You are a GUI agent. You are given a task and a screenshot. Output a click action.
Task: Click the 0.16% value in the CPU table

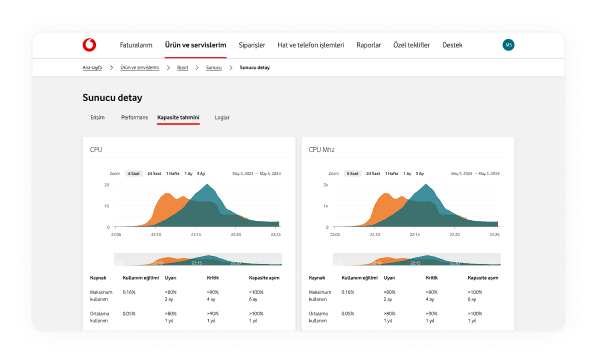[129, 292]
